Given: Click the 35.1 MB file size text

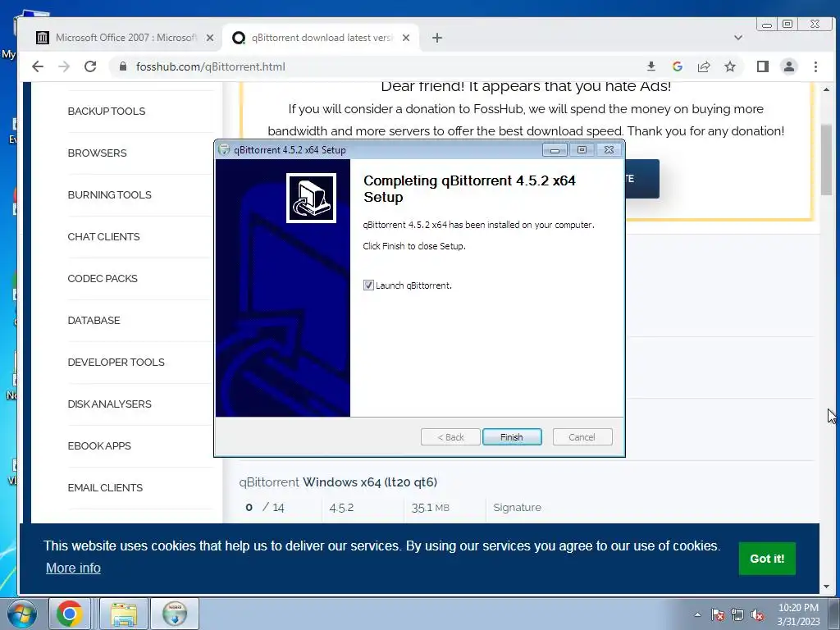Looking at the screenshot, I should tap(430, 507).
